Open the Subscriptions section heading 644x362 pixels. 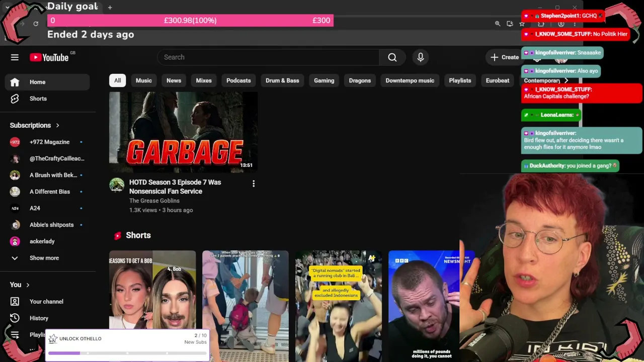[x=35, y=125]
